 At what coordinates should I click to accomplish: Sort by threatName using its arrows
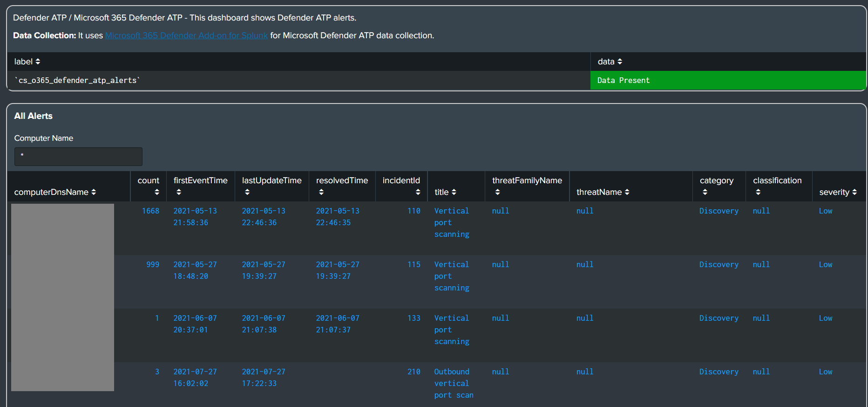(x=627, y=192)
